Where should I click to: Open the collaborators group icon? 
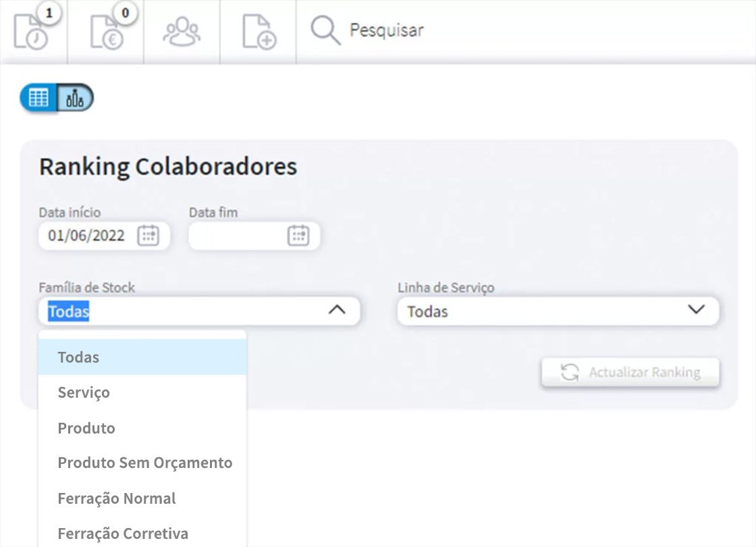[x=182, y=32]
